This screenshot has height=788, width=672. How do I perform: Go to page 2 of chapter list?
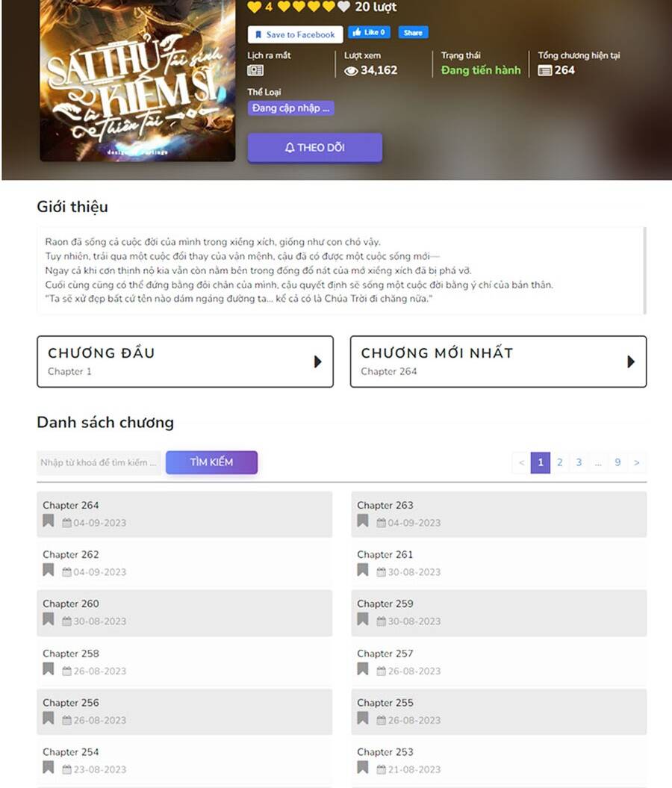(x=559, y=462)
